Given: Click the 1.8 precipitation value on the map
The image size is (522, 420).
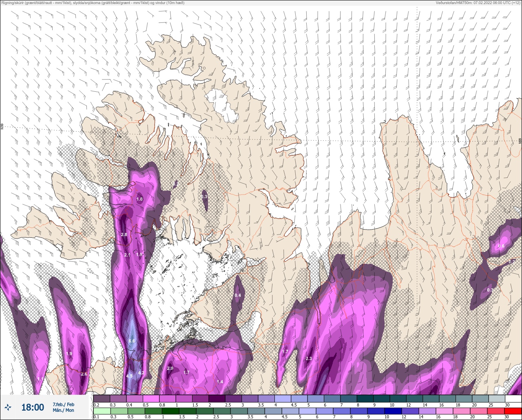Looking at the screenshot, I should 139,199.
